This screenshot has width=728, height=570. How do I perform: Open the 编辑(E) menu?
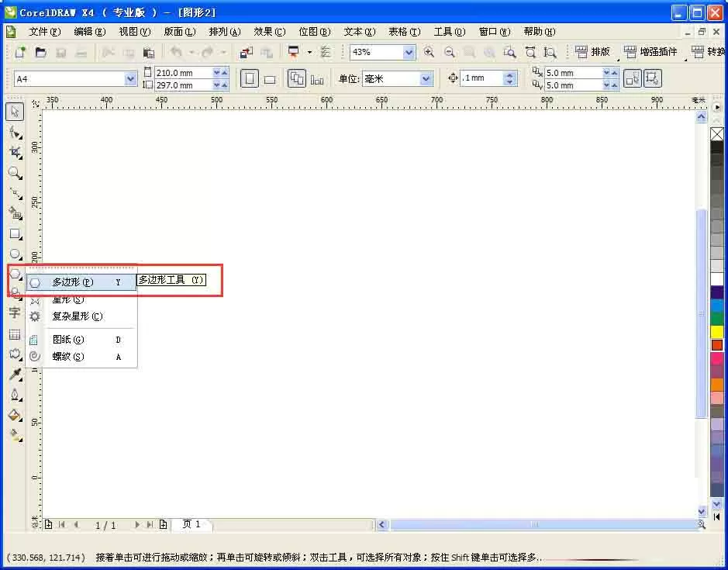tap(90, 32)
